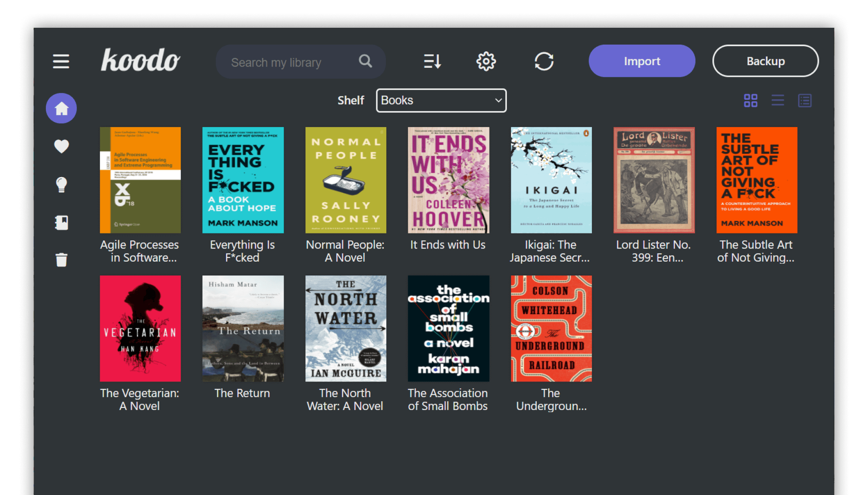Click title 'Ikigai: The Japanese Secr...'
The width and height of the screenshot is (868, 495).
550,251
